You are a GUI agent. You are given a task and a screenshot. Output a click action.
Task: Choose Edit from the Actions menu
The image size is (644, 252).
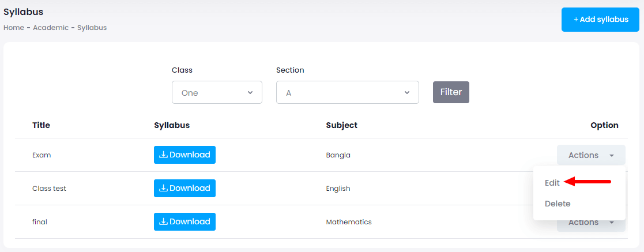552,183
